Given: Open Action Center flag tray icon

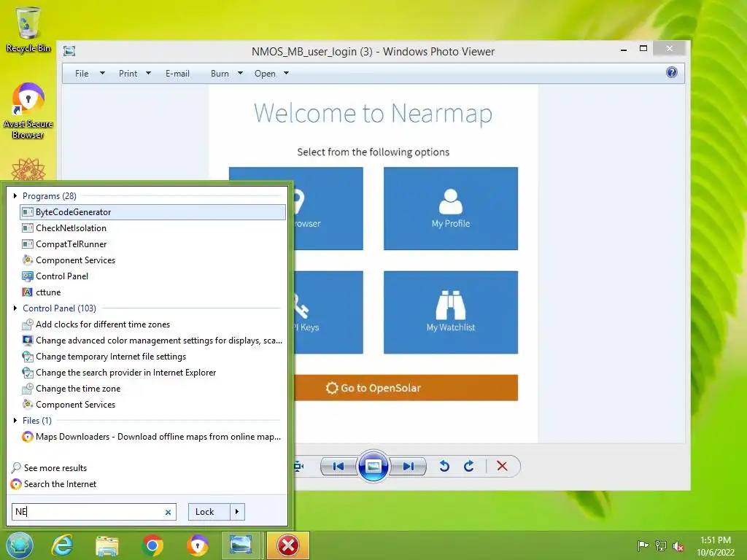Looking at the screenshot, I should coord(643,545).
